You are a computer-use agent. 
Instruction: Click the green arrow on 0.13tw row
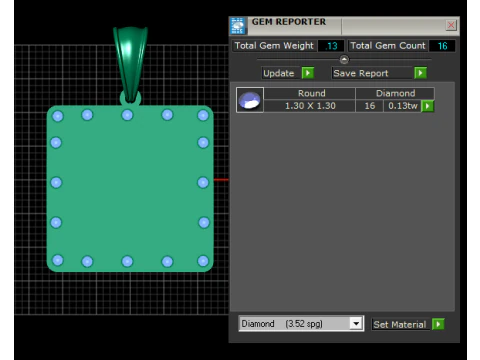(x=427, y=106)
